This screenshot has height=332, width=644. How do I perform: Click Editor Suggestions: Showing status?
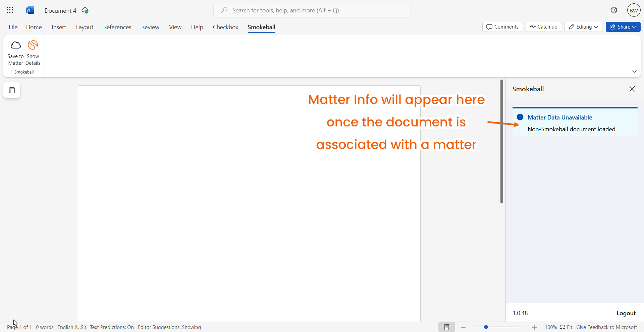pos(169,327)
